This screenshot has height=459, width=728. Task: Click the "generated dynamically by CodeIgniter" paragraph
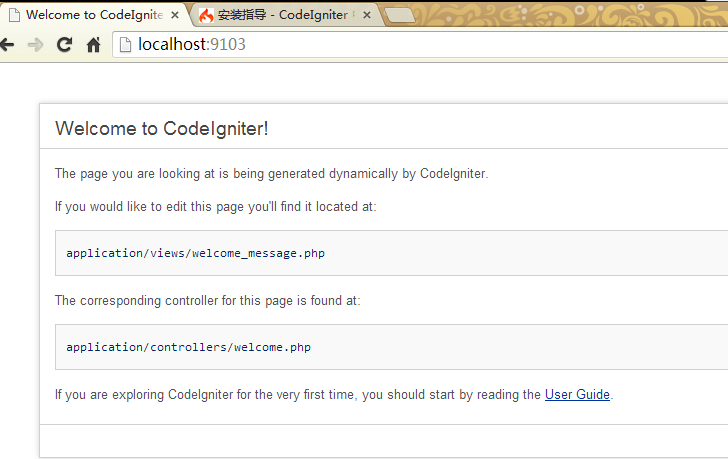pos(271,173)
